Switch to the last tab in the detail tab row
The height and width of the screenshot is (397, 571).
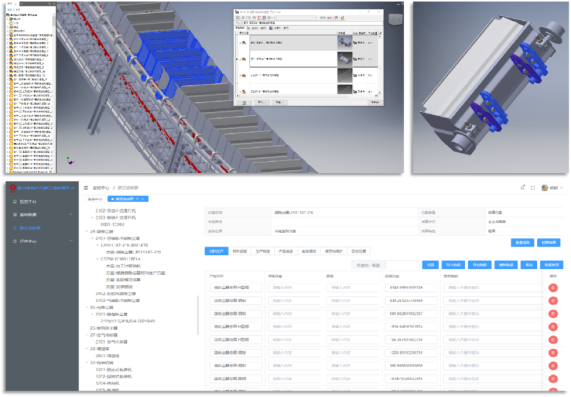(x=359, y=251)
